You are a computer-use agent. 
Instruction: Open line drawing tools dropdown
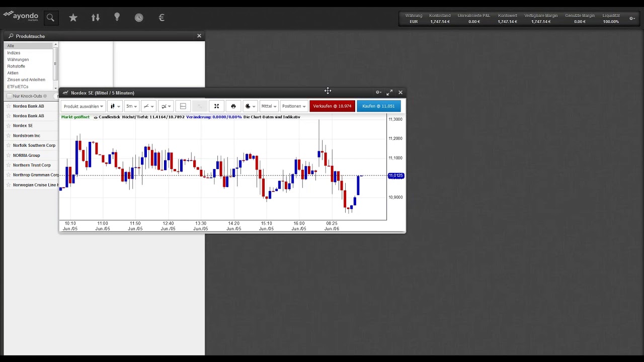click(148, 106)
